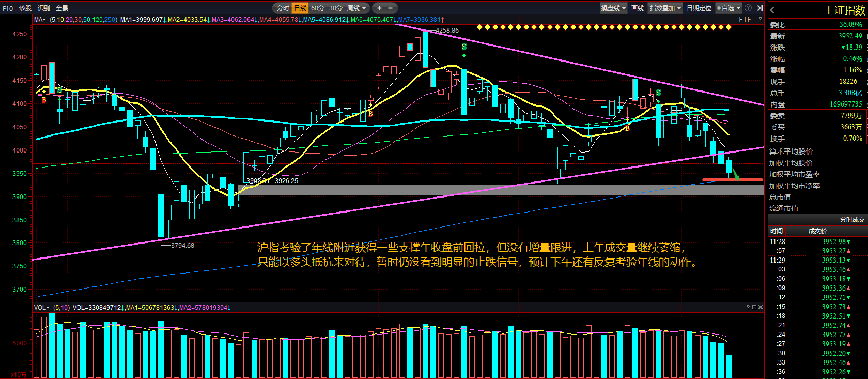868x379 pixels.
Task: Click 算术平均股价 row
Action: 817,151
